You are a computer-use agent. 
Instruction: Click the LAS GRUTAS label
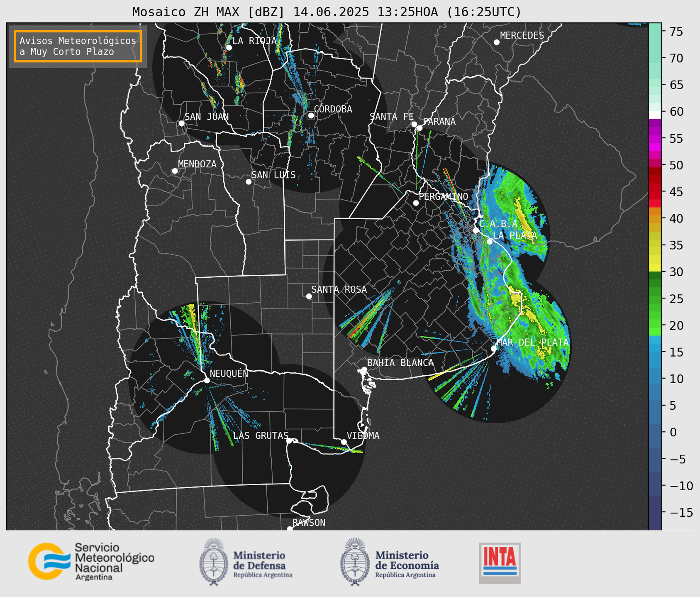pyautogui.click(x=261, y=436)
